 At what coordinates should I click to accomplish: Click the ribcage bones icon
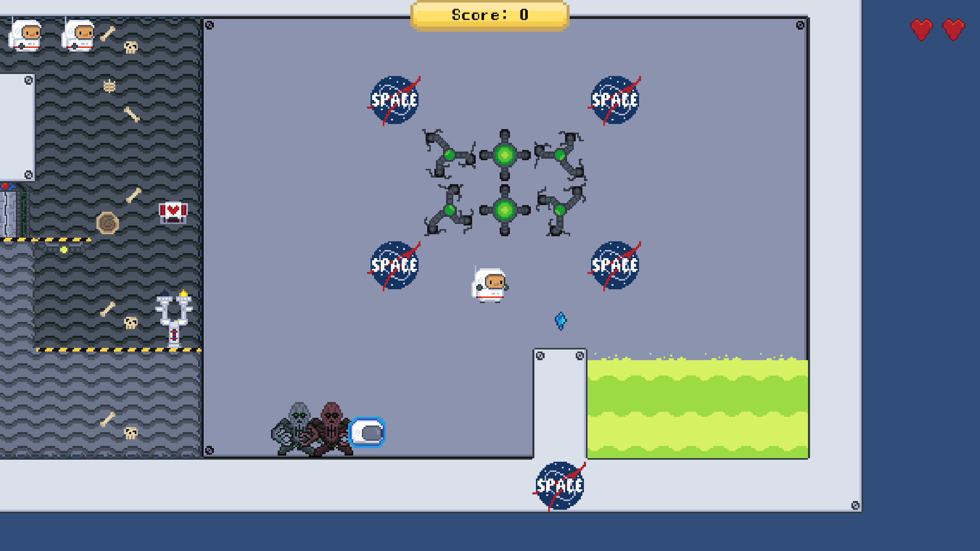tap(109, 86)
